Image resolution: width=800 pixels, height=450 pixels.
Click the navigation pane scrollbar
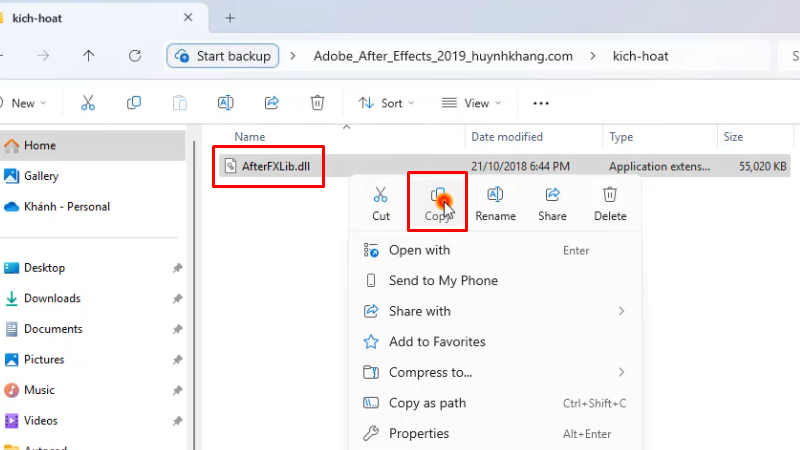[x=194, y=296]
